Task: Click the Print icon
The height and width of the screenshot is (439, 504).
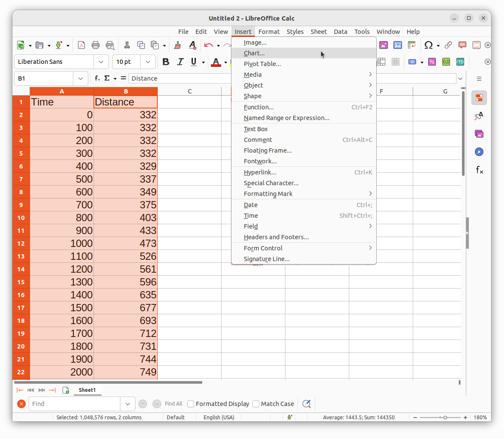Action: click(96, 45)
